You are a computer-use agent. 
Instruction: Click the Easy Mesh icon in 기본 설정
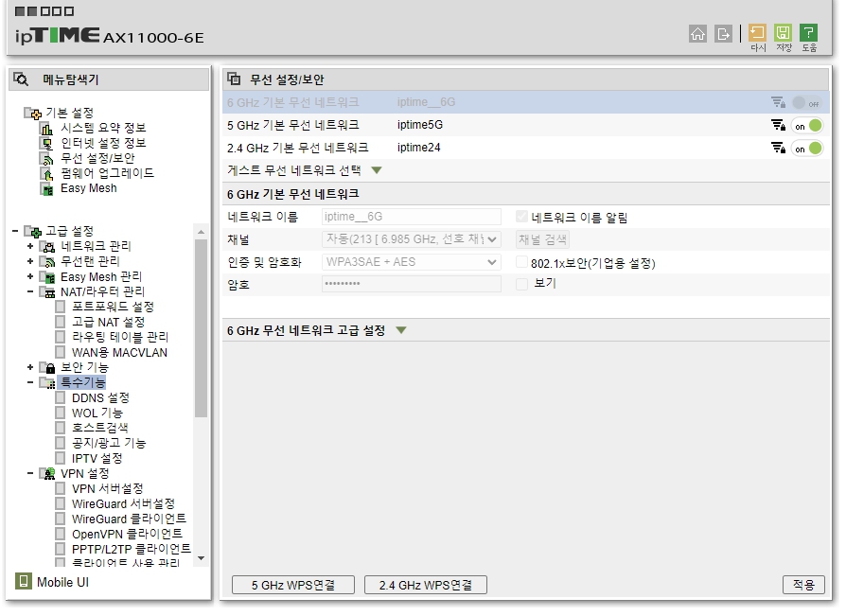pos(47,189)
